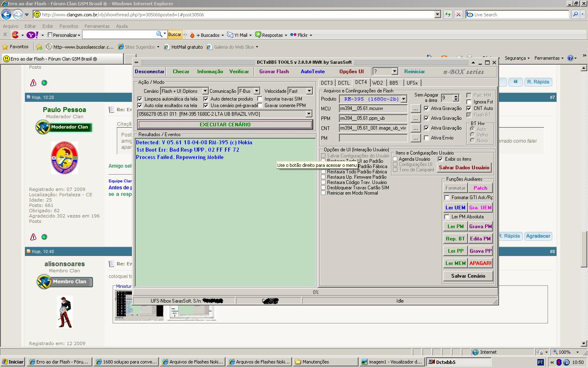Click the Salvar Dados Usuário button
The width and height of the screenshot is (588, 368).
tap(464, 168)
